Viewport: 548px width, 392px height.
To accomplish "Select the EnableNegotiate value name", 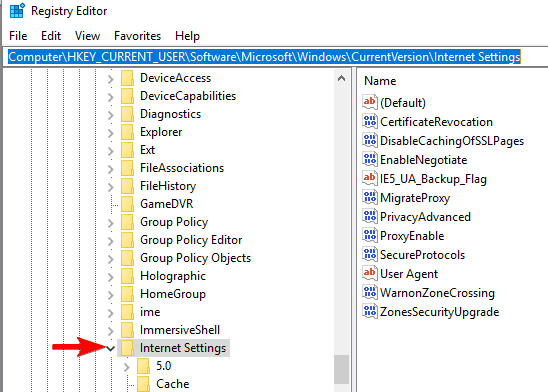I will click(424, 160).
